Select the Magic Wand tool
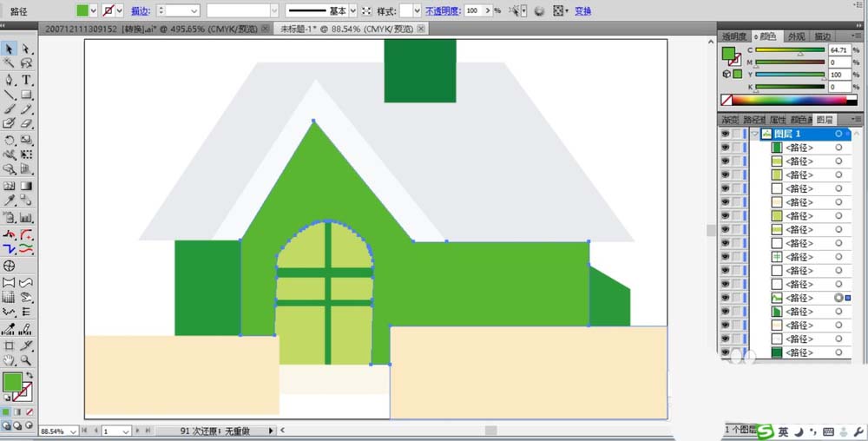This screenshot has height=441, width=868. (x=9, y=63)
